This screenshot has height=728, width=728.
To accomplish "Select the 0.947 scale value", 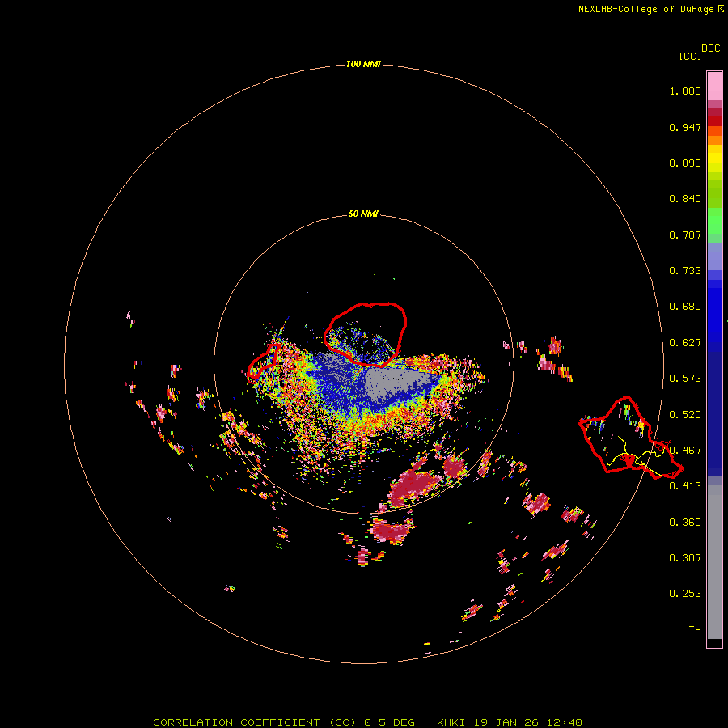I will (x=685, y=127).
